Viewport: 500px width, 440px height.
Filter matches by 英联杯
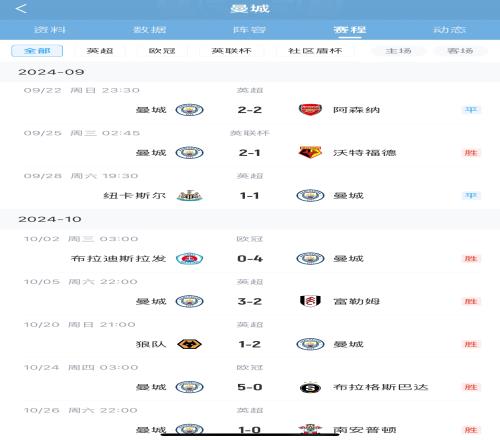(231, 51)
